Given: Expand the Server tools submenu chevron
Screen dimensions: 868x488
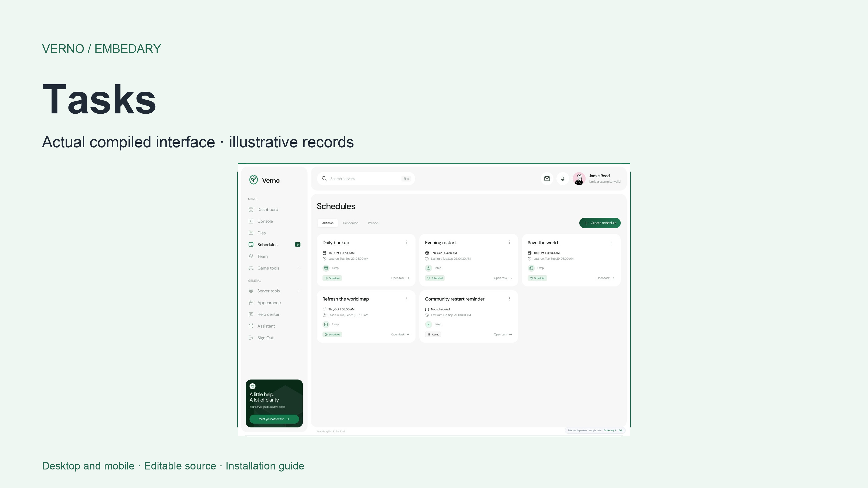Looking at the screenshot, I should point(299,291).
